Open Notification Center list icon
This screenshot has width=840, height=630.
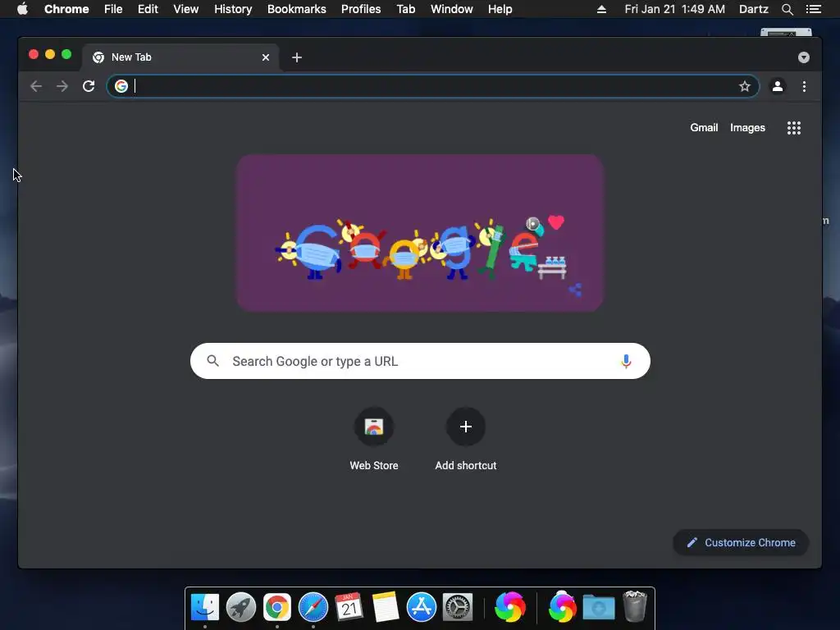coord(814,9)
